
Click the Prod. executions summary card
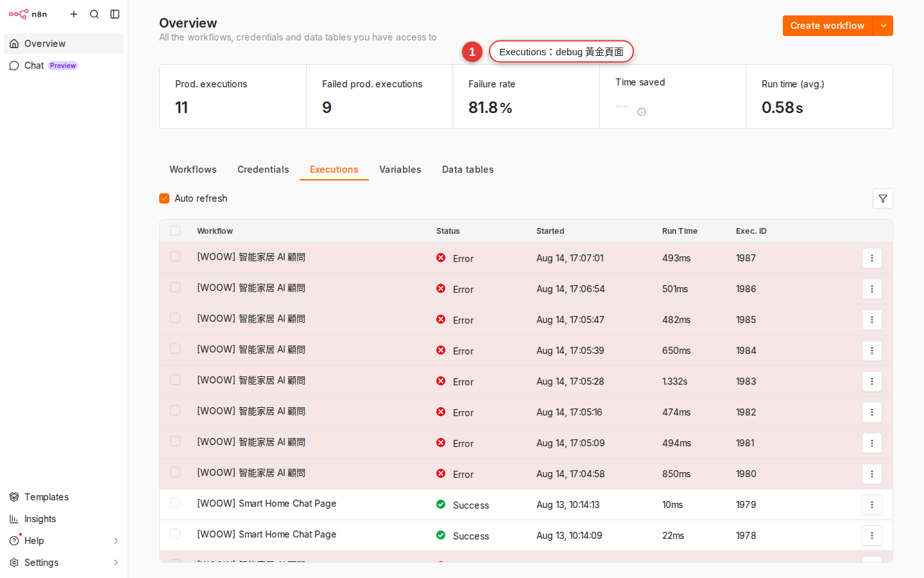click(233, 97)
